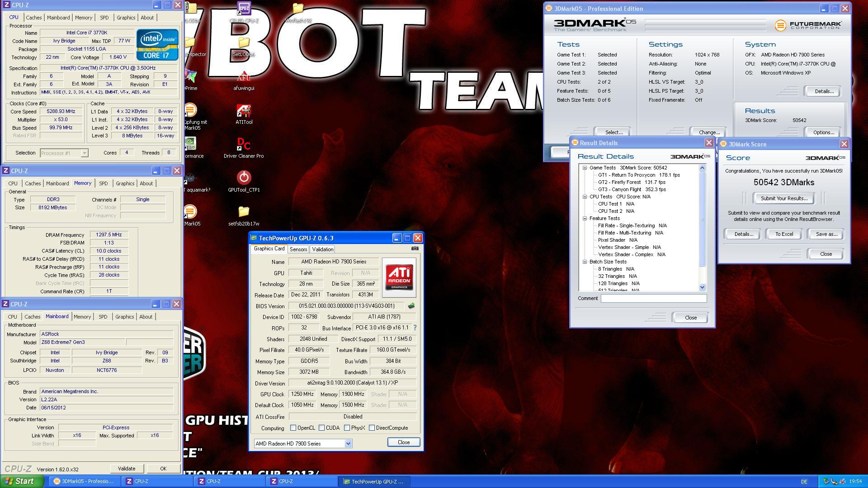
Task: Click the To Excel button
Action: click(784, 234)
